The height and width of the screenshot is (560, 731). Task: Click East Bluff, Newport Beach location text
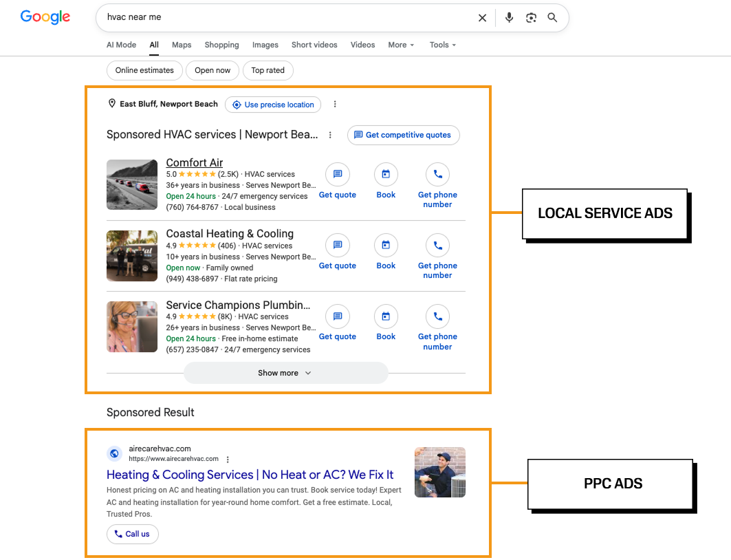coord(168,104)
